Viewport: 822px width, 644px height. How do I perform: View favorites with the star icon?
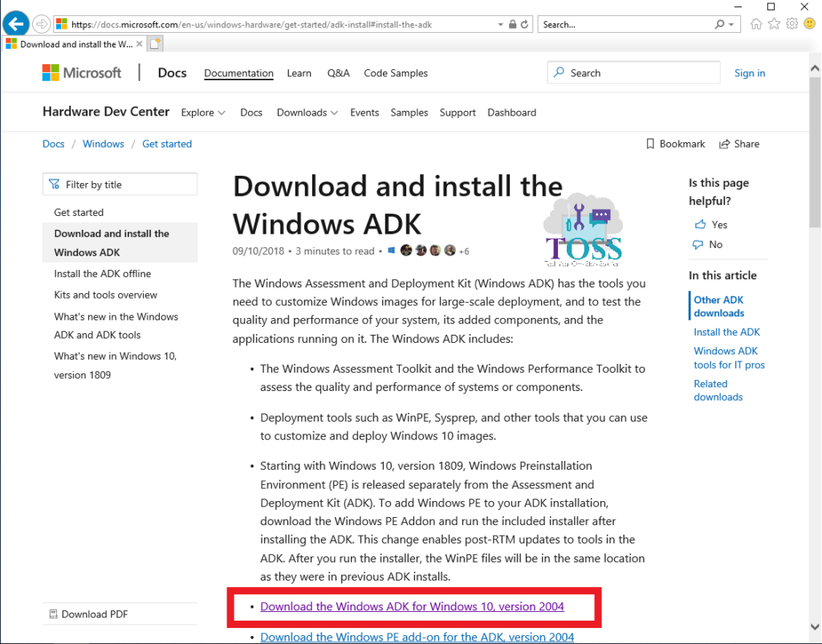773,24
